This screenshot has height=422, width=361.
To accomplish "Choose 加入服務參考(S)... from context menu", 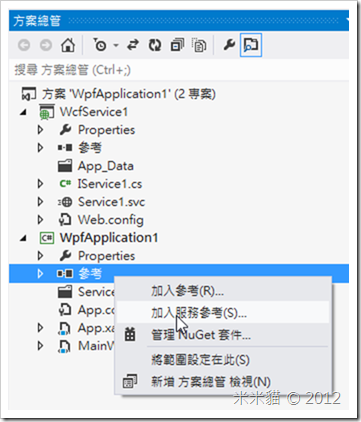I will tap(223, 313).
